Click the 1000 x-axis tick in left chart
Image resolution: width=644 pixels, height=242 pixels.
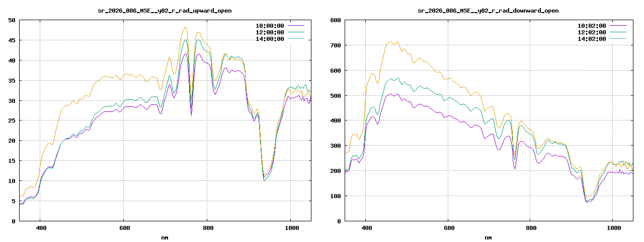coord(290,228)
